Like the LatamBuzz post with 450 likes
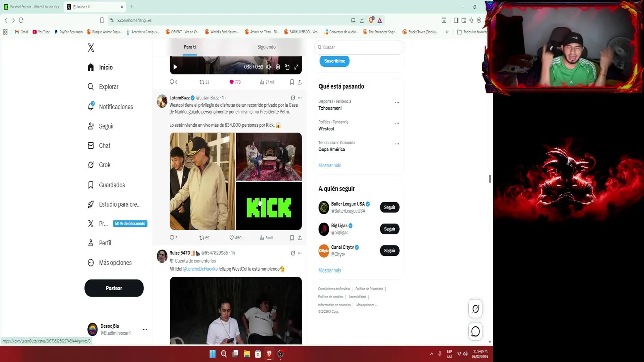 point(235,238)
